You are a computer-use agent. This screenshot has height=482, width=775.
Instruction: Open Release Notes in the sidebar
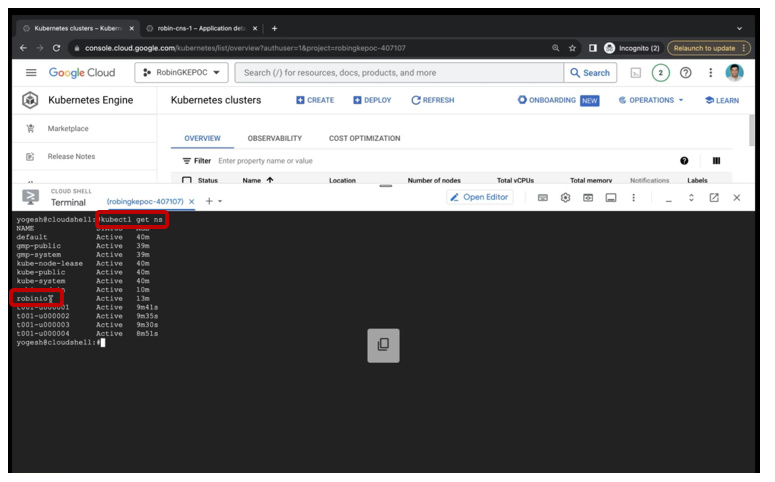(x=71, y=156)
